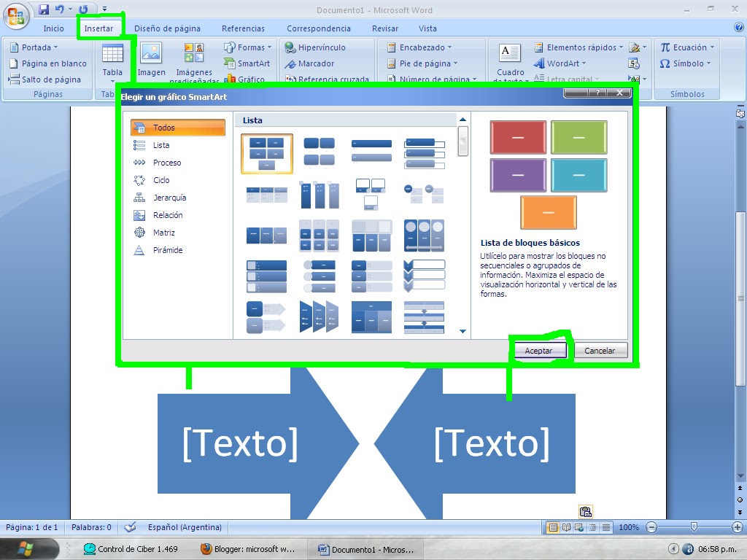Insert a Símbolo

click(x=684, y=63)
